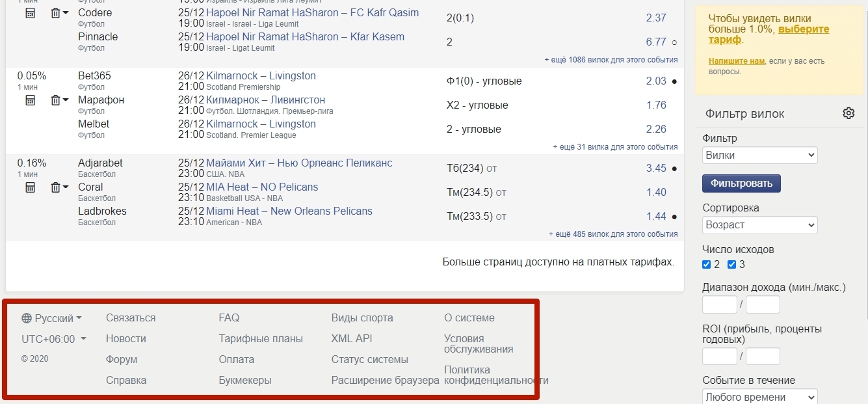The image size is (868, 404).
Task: Click black dot marker beside odds 2.03
Action: pos(674,81)
